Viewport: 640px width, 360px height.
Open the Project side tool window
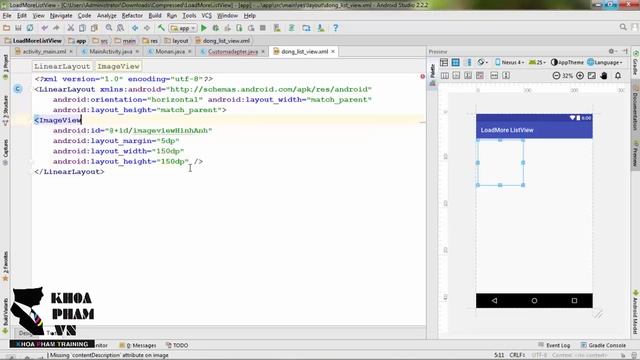(x=5, y=67)
